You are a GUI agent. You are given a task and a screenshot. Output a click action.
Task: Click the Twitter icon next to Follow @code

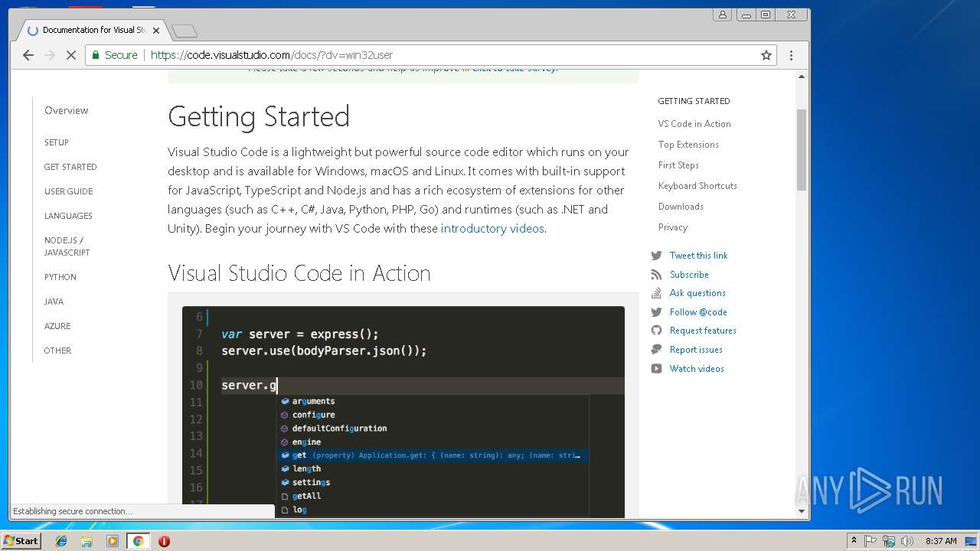coord(656,312)
